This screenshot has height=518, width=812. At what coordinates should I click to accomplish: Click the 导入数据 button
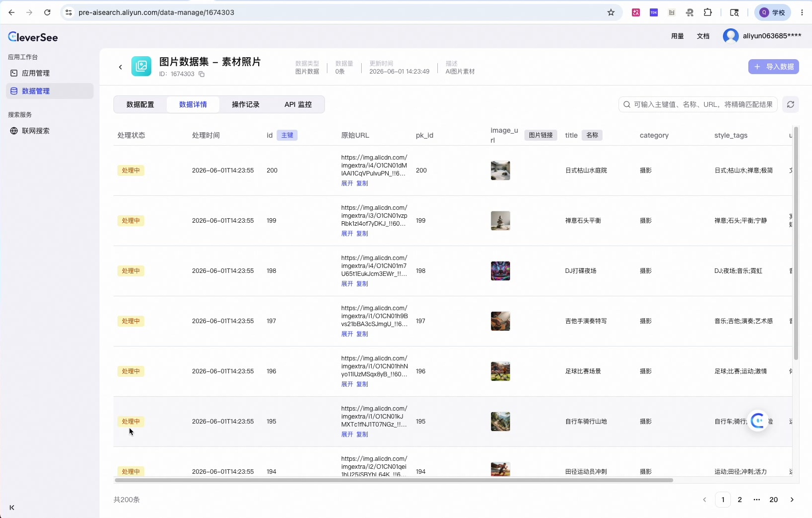[x=773, y=67]
